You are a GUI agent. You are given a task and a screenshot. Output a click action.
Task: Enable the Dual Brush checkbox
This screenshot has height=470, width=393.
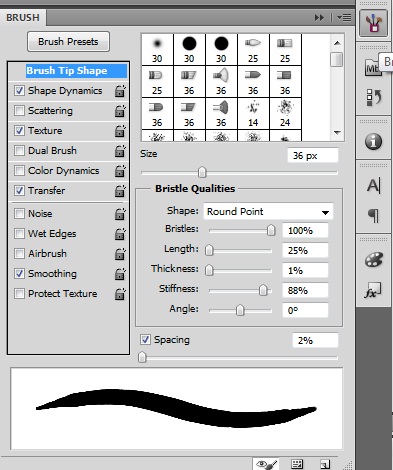click(19, 151)
